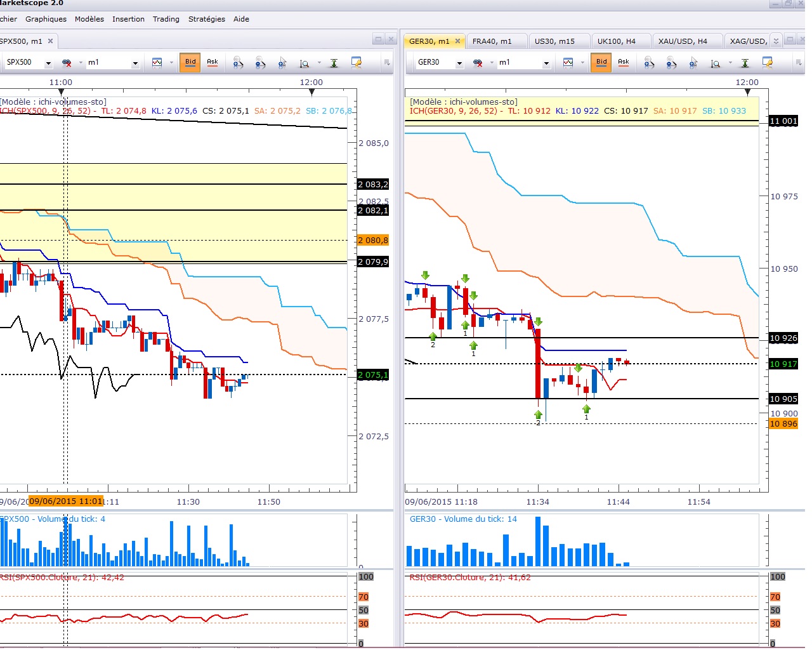This screenshot has height=650, width=812.
Task: Click the fit-vertical-scale icon in GER30 toolbar
Action: pos(745,62)
